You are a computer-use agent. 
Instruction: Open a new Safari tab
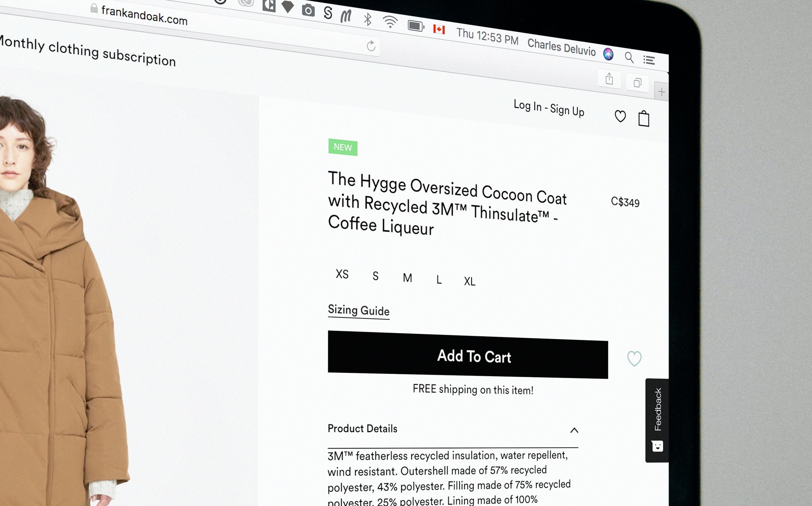pos(661,92)
